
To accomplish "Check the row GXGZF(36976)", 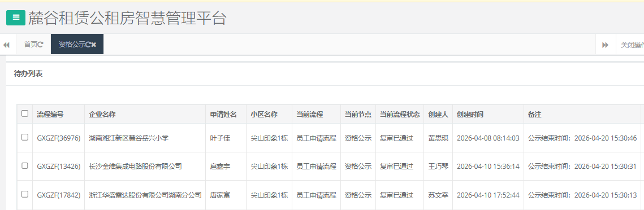I will (x=25, y=137).
